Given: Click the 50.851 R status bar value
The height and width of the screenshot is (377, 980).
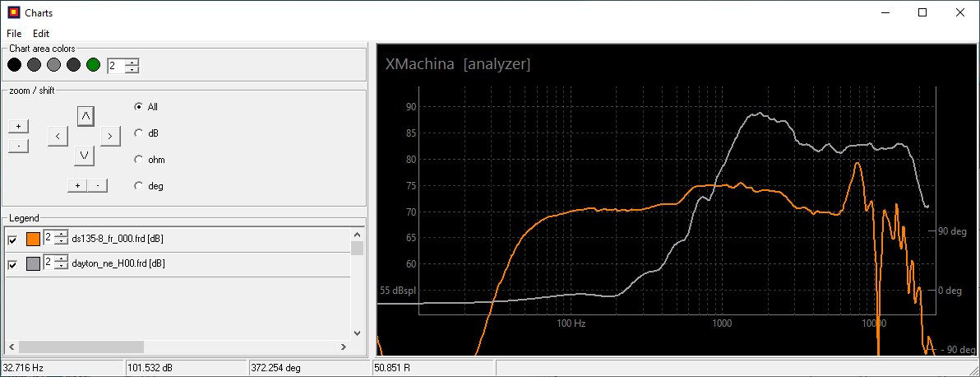Looking at the screenshot, I should [x=392, y=368].
